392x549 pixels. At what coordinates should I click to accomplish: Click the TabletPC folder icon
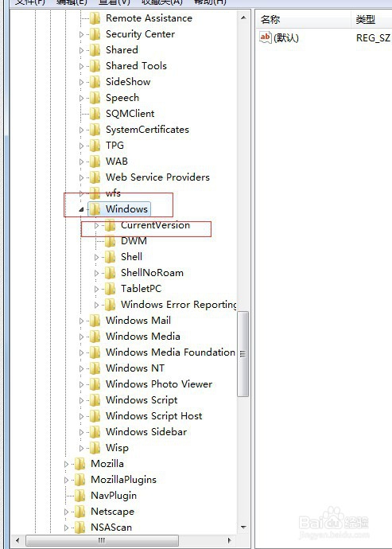pos(110,289)
